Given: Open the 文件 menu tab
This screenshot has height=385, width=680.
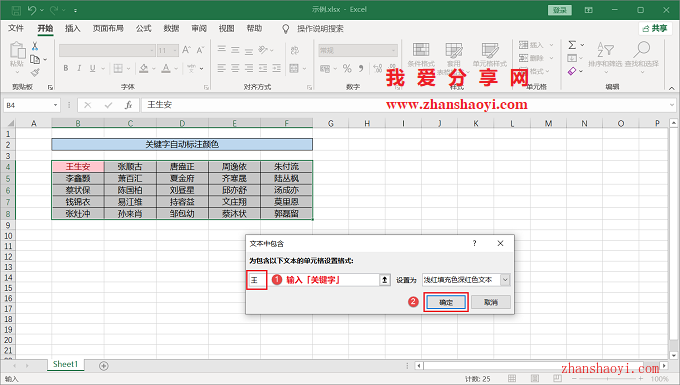Looking at the screenshot, I should [16, 28].
